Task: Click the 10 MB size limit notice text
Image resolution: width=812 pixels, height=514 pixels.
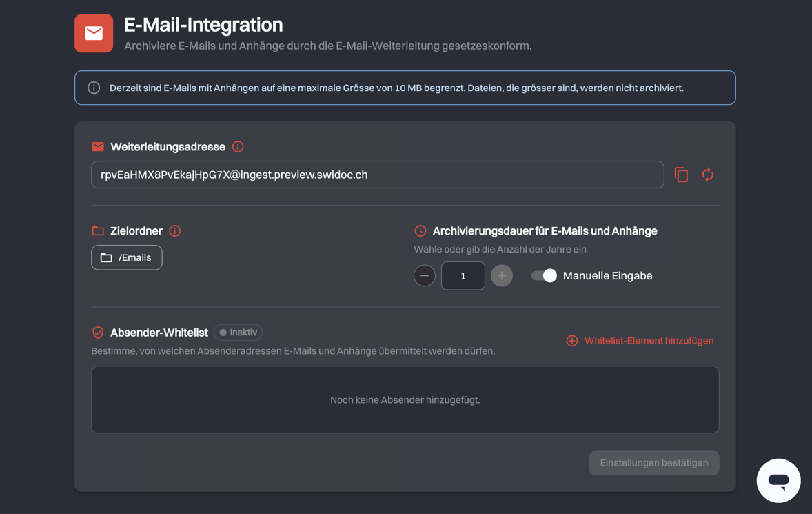Action: point(396,88)
